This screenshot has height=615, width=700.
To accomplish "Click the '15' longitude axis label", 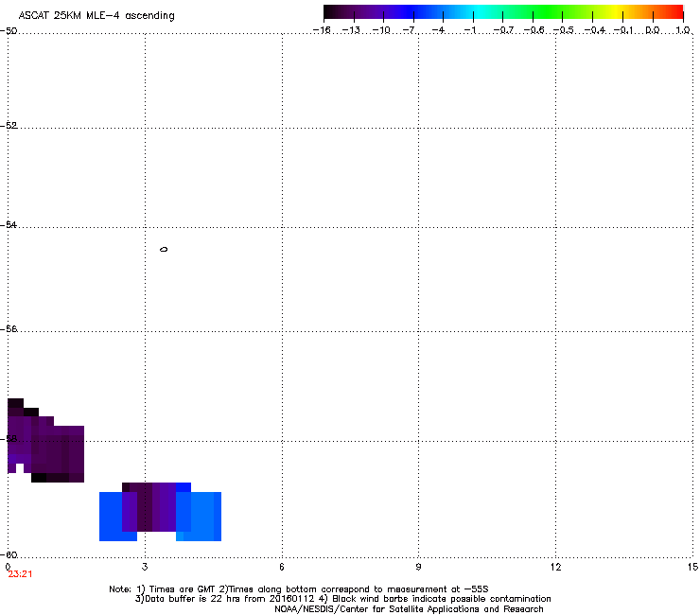I will (x=692, y=567).
